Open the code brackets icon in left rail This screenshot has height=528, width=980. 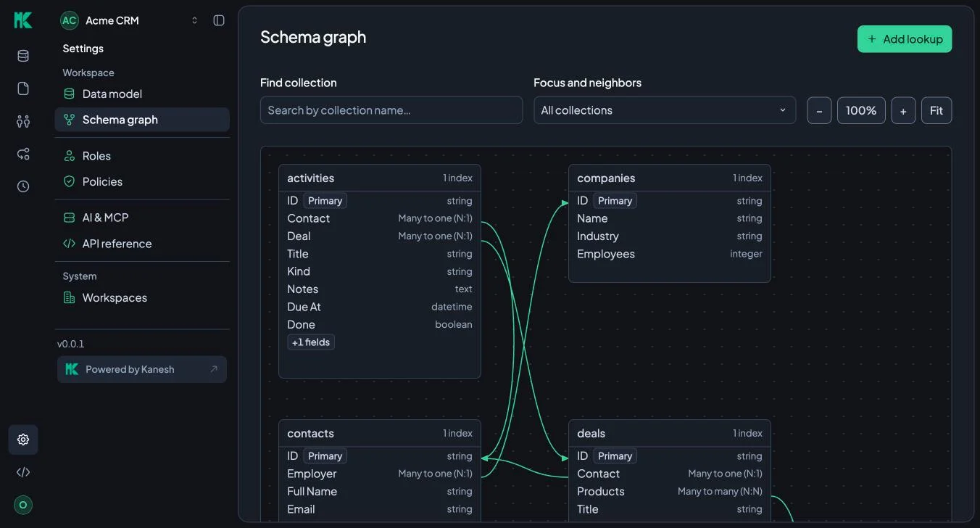point(23,472)
